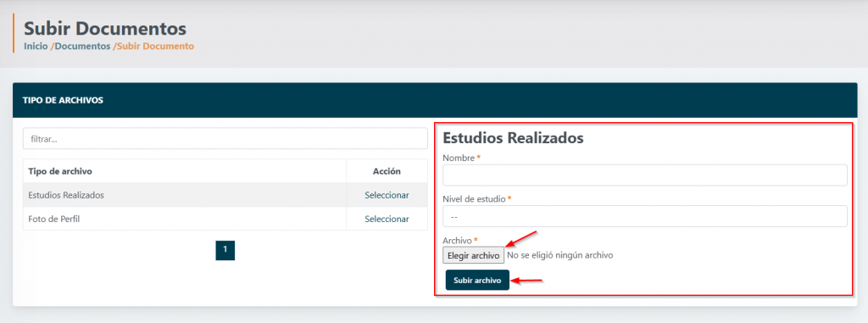Go to page 1 in pagination
This screenshot has height=323, width=868.
(x=225, y=250)
